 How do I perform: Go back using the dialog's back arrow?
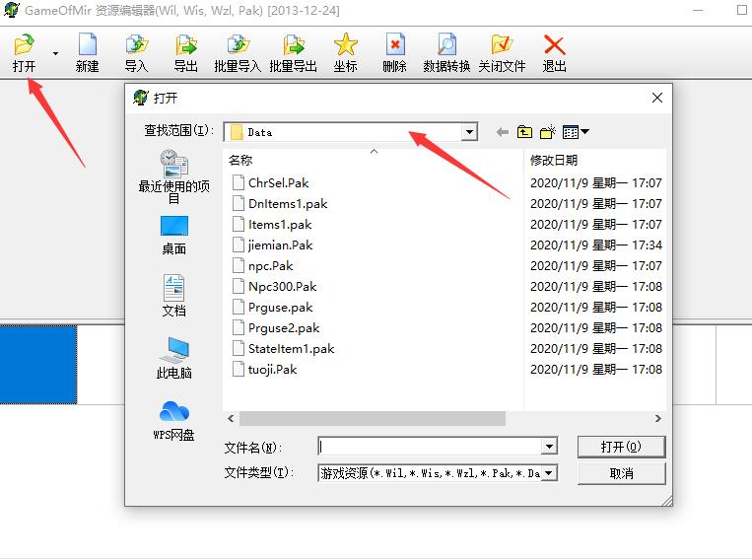point(502,132)
